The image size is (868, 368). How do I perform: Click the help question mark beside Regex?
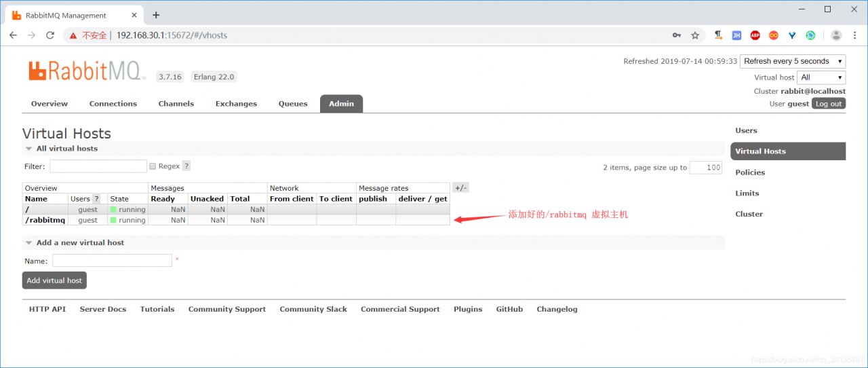[x=186, y=166]
